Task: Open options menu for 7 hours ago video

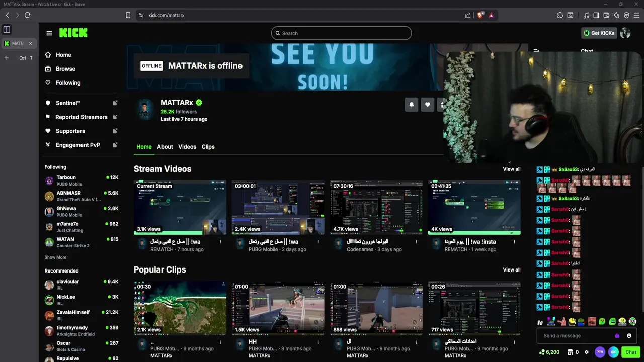Action: coord(220,242)
